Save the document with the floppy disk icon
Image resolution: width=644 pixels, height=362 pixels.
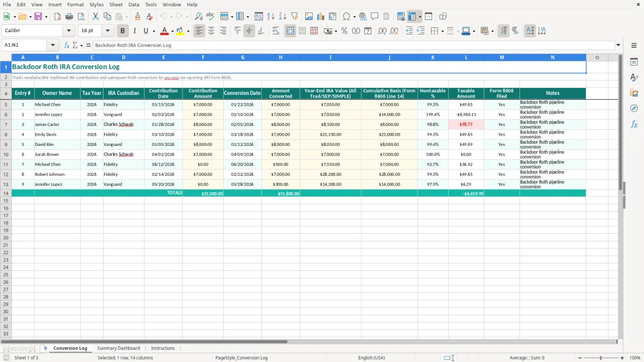[x=38, y=17]
